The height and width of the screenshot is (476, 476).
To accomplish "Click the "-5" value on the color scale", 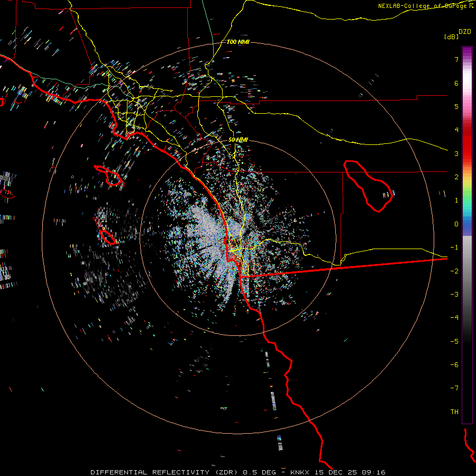I will point(454,342).
